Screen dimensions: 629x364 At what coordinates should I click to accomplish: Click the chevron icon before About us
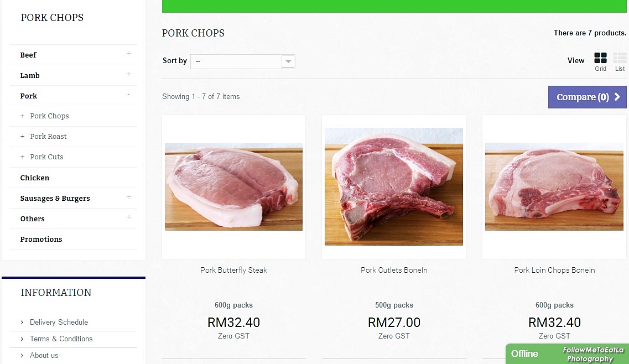[x=22, y=355]
